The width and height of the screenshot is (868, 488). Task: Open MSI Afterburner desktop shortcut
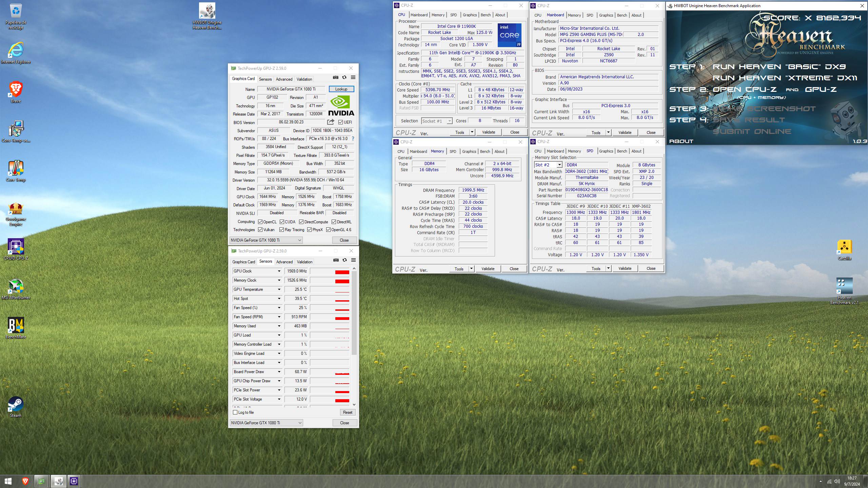tap(16, 289)
